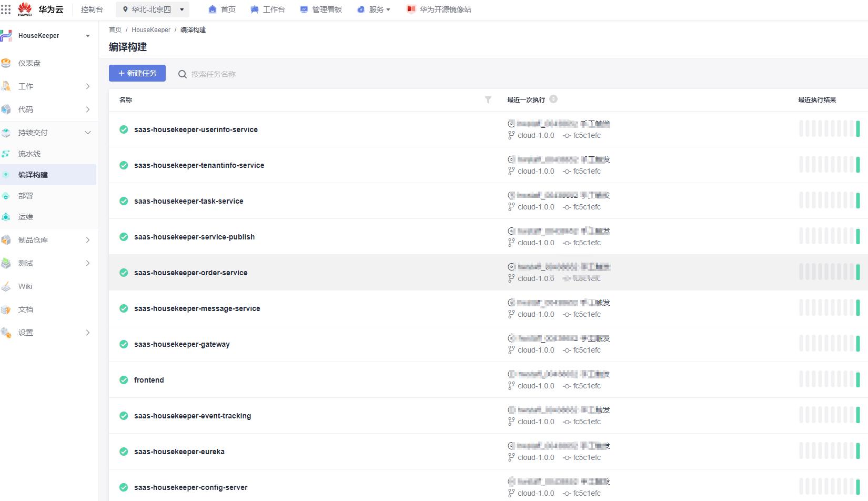Screen dimensions: 868x501
Task: Click latest green result bar for frontend
Action: tap(857, 379)
